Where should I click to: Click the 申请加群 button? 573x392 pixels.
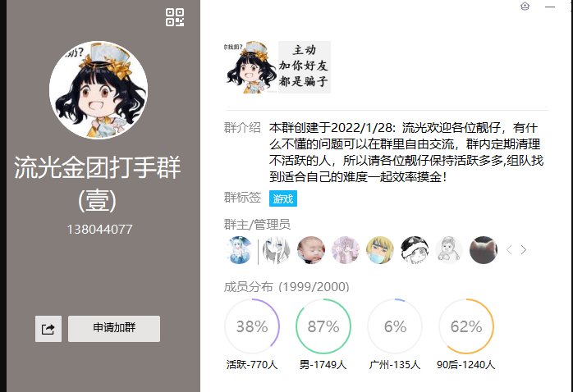(x=114, y=329)
